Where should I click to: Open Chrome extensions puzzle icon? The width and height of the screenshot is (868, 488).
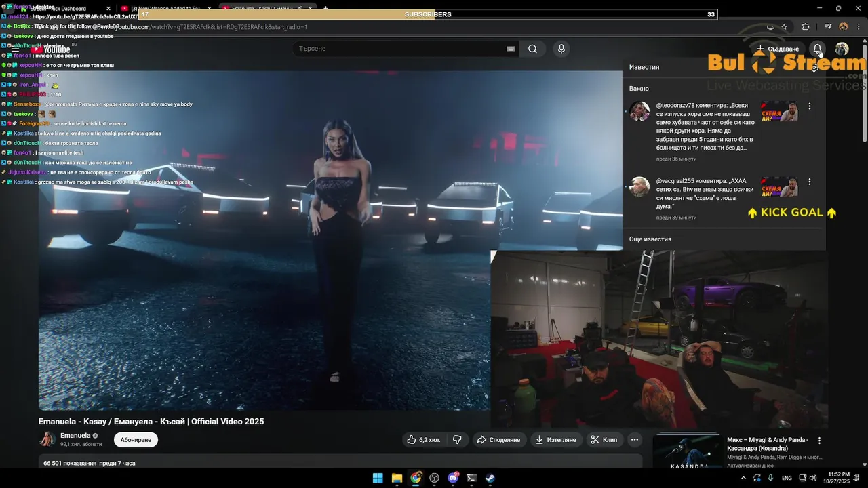coord(806,26)
